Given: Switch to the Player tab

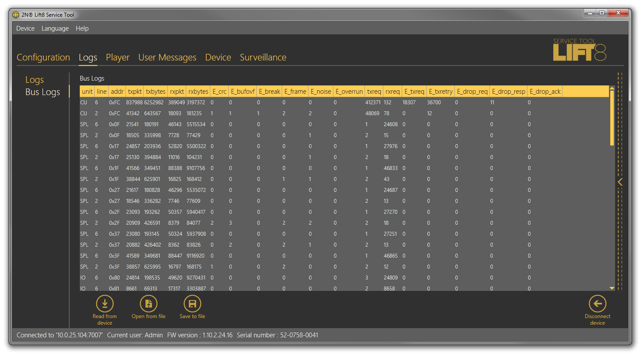Looking at the screenshot, I should coord(117,57).
